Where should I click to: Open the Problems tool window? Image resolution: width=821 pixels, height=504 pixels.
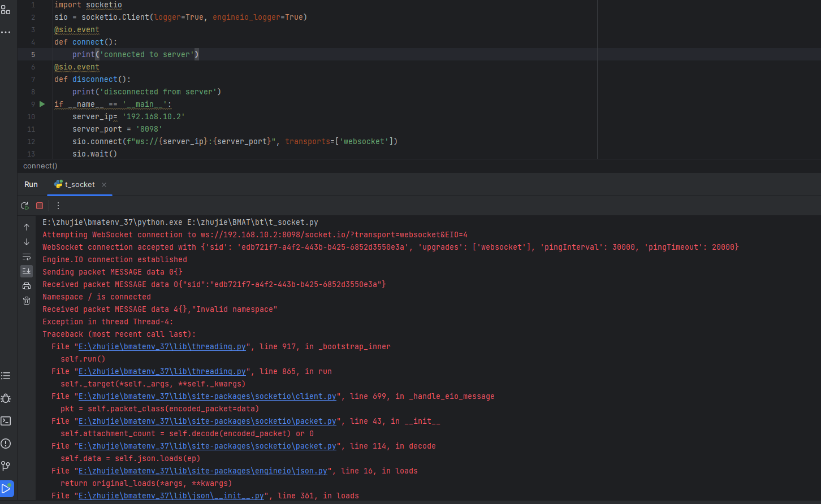pos(7,444)
